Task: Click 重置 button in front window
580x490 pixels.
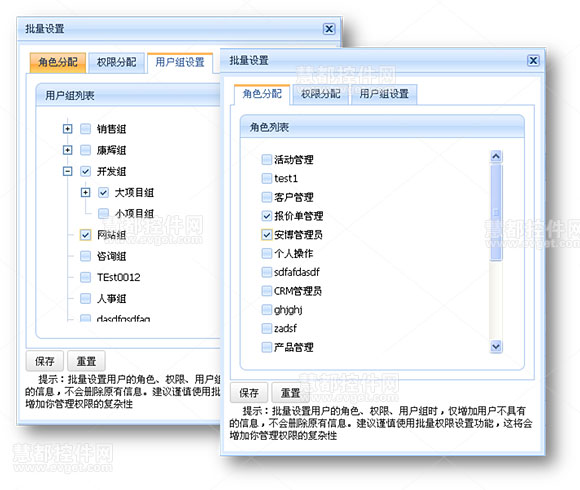Action: click(x=290, y=393)
